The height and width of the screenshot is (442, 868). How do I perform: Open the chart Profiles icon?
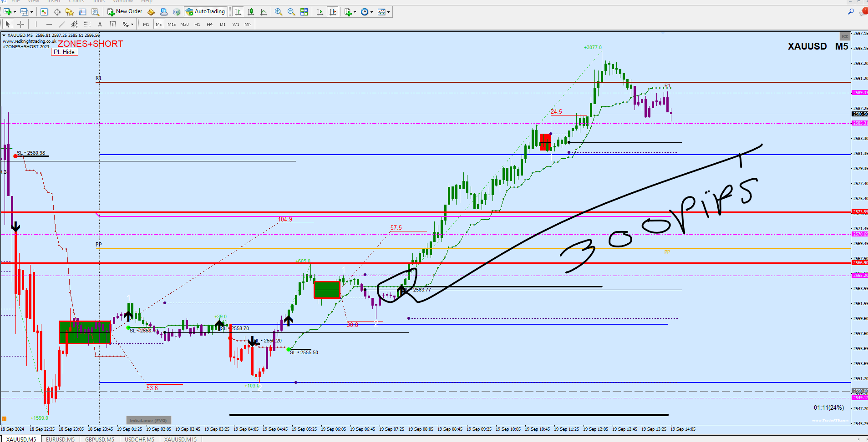(x=24, y=12)
